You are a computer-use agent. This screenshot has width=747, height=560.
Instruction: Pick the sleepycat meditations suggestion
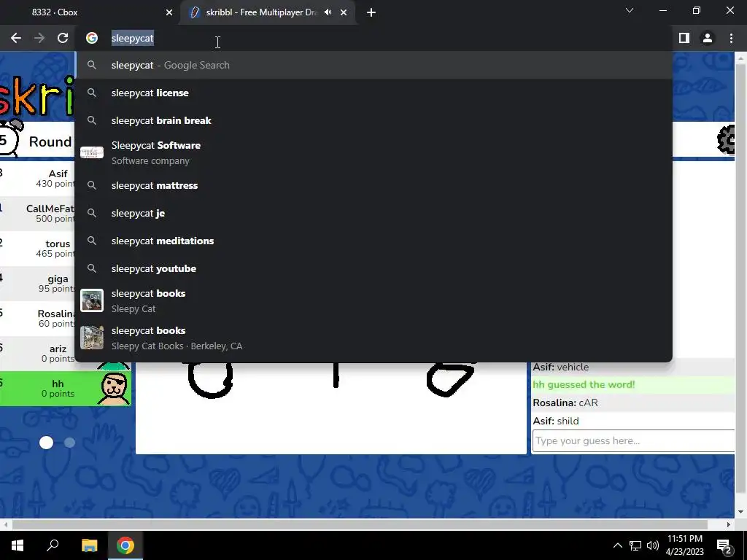pyautogui.click(x=373, y=241)
